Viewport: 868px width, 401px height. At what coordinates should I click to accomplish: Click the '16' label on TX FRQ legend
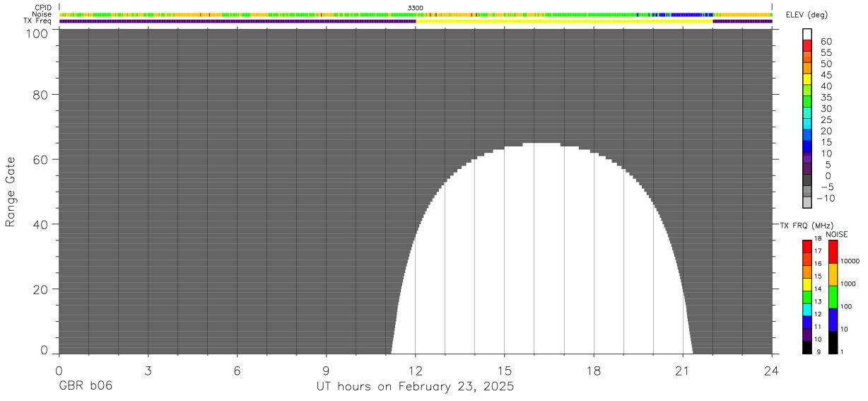coord(818,264)
